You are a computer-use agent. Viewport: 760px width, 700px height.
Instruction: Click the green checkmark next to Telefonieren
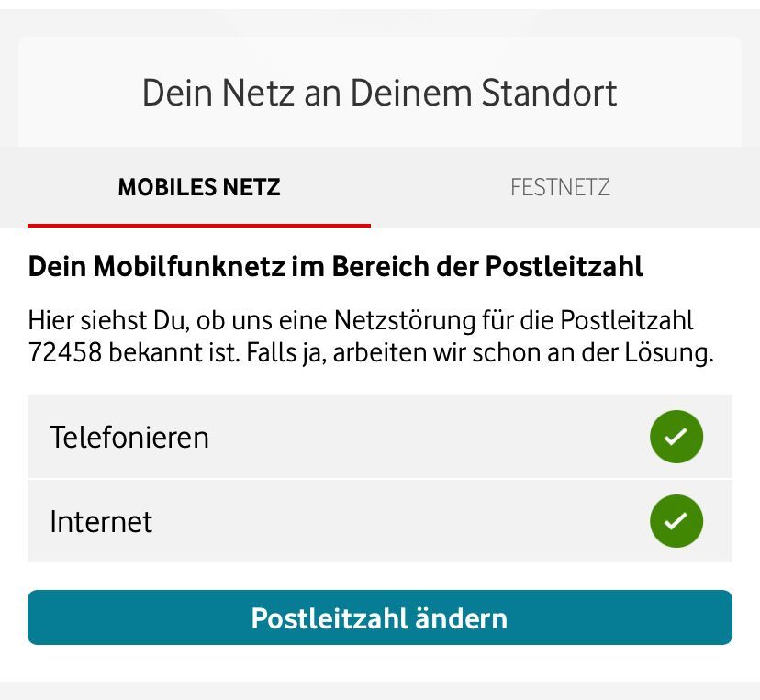pos(676,437)
